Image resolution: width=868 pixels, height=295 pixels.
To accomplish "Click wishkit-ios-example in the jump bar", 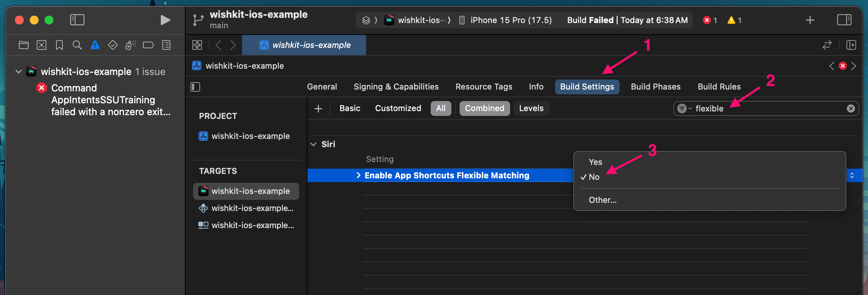I will point(238,66).
